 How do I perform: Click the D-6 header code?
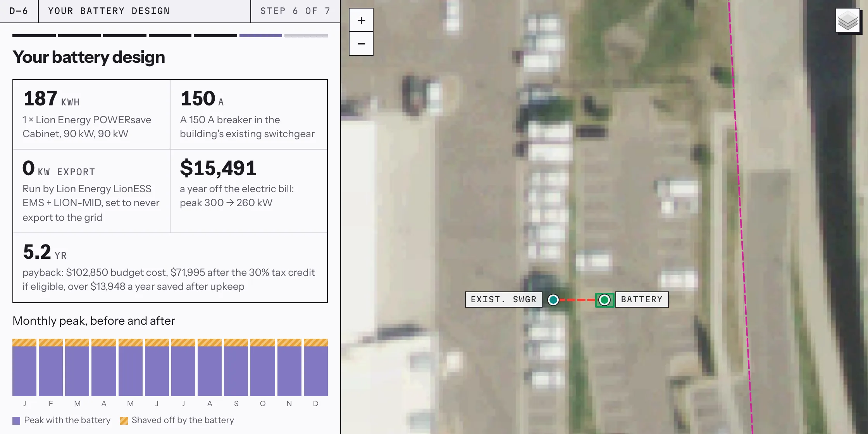(19, 11)
